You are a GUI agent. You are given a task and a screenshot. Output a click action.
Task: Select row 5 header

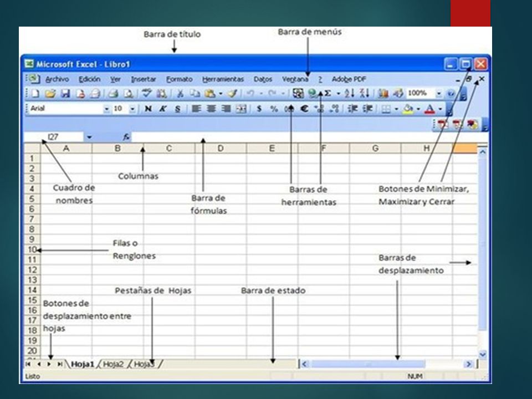32,198
